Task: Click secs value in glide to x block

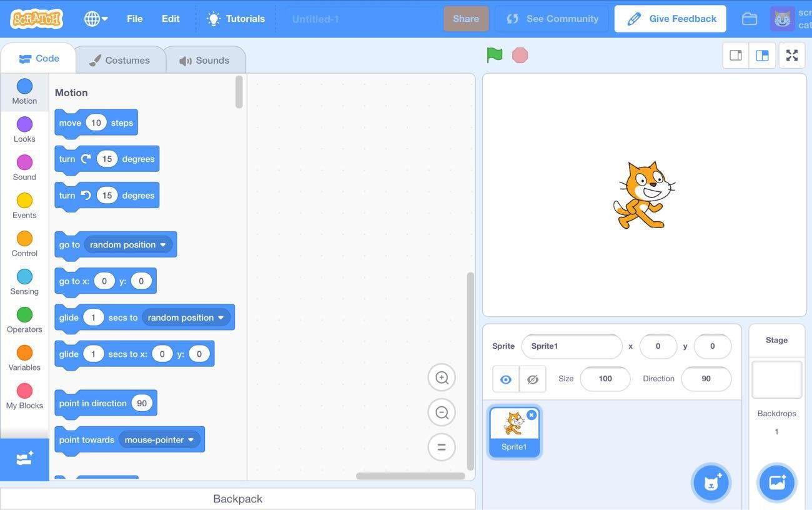Action: click(x=93, y=354)
